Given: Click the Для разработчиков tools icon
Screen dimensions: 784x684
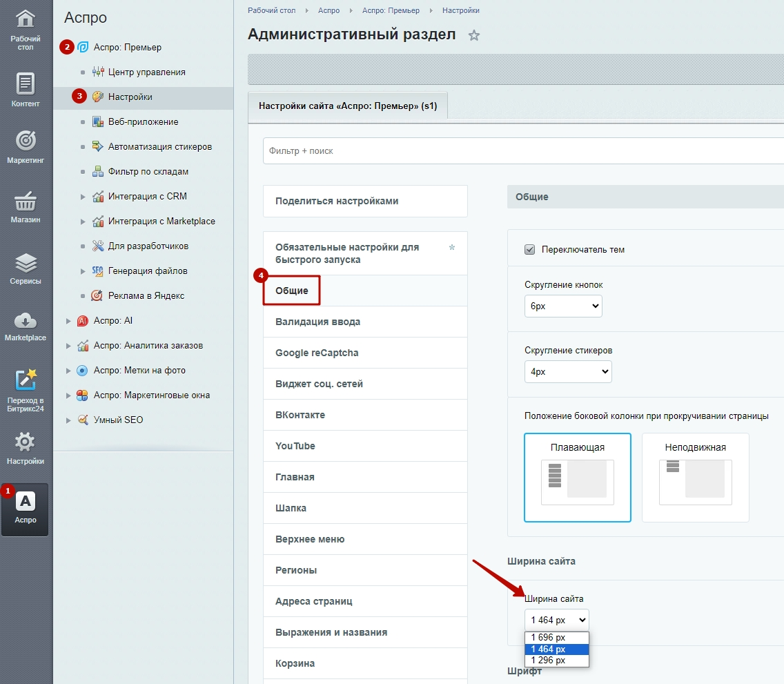Looking at the screenshot, I should (x=98, y=246).
